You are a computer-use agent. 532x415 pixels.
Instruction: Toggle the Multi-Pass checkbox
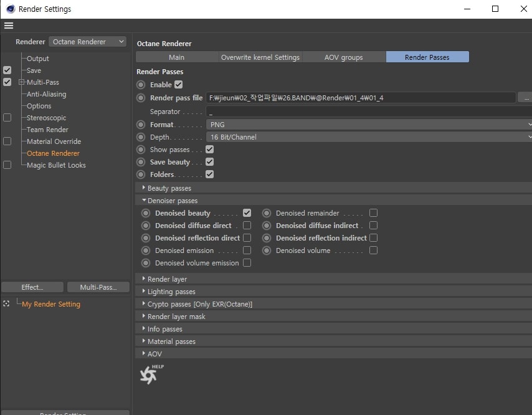click(7, 82)
